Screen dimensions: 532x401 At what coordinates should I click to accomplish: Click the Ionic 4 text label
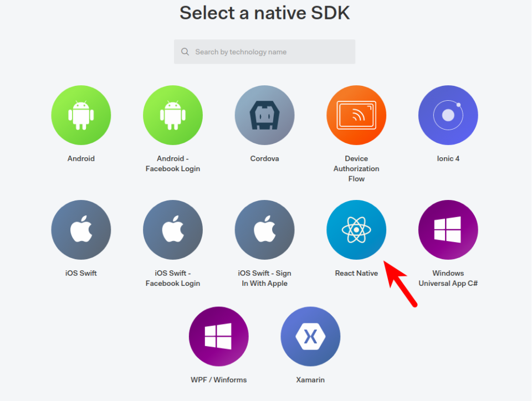click(x=448, y=158)
